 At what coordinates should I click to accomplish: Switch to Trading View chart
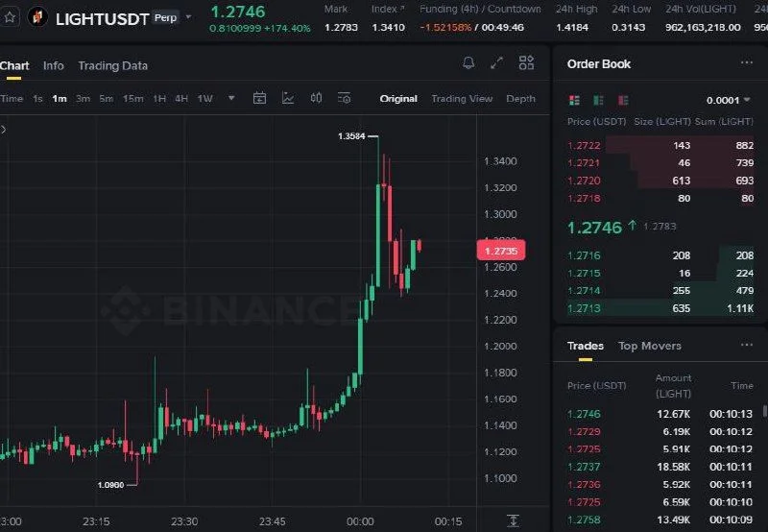click(462, 99)
